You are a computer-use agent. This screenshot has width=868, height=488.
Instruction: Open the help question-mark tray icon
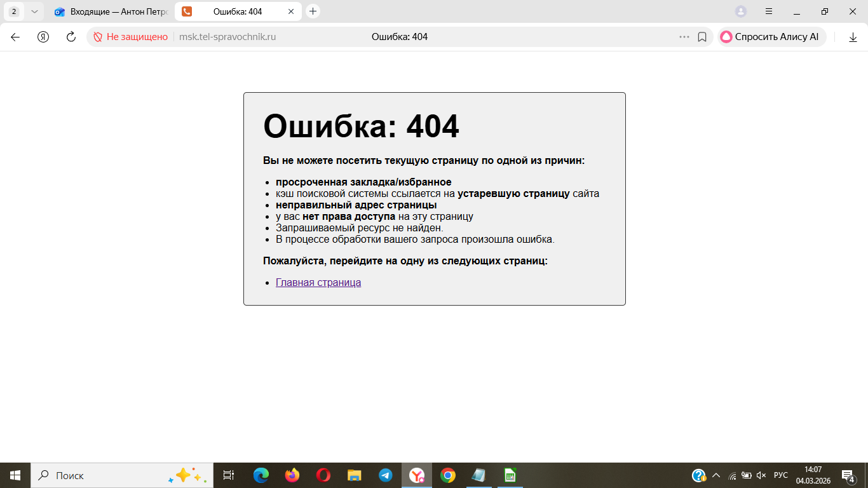pos(699,475)
